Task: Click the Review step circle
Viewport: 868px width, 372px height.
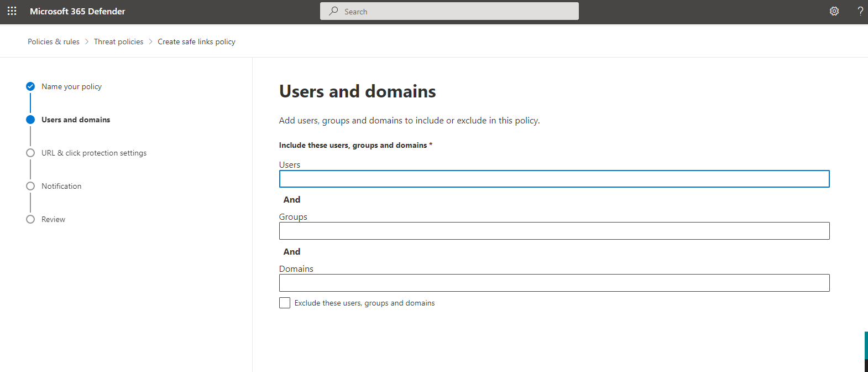Action: (30, 219)
